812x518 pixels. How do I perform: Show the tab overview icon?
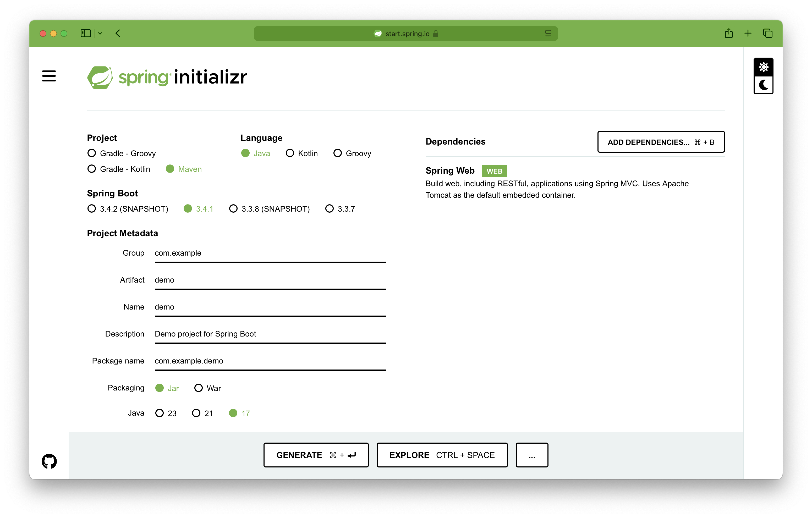click(767, 33)
